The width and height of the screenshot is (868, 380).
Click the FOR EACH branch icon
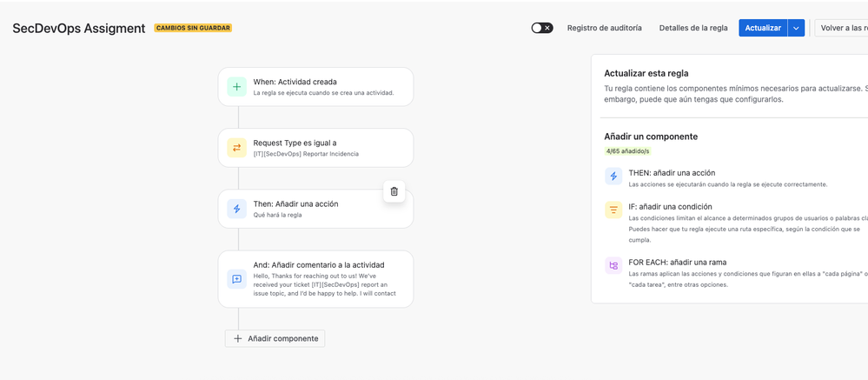(613, 265)
